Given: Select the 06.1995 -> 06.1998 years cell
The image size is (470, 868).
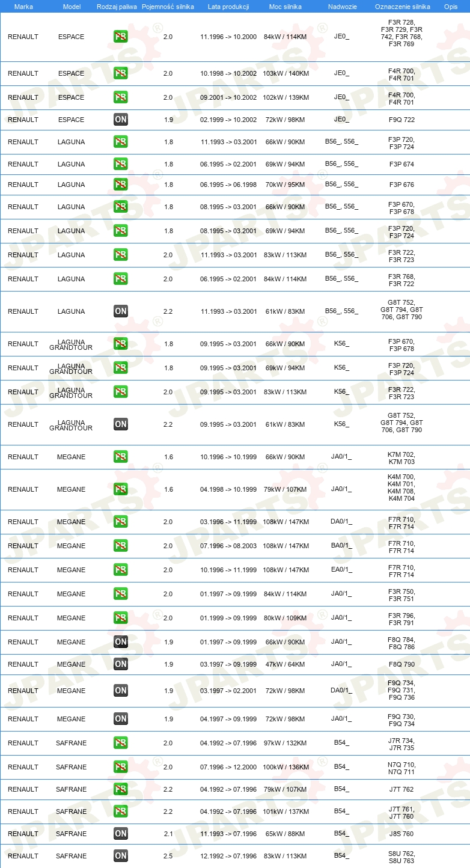Looking at the screenshot, I should coord(228,185).
